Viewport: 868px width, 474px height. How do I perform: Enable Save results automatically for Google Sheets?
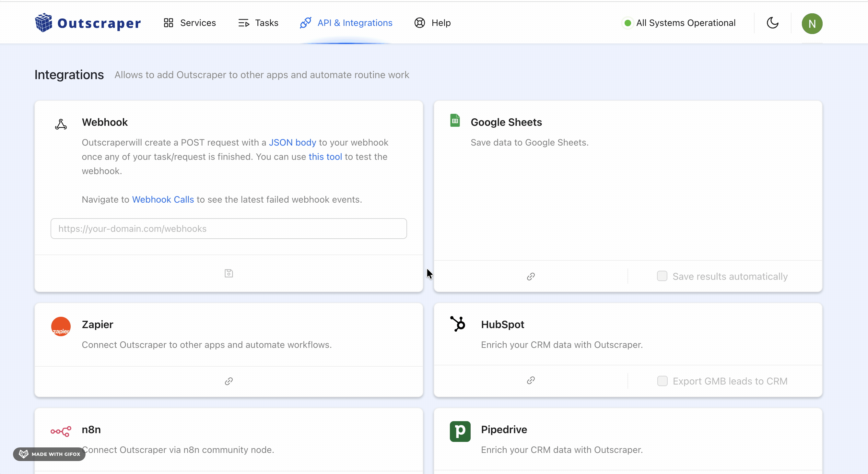[x=662, y=276]
